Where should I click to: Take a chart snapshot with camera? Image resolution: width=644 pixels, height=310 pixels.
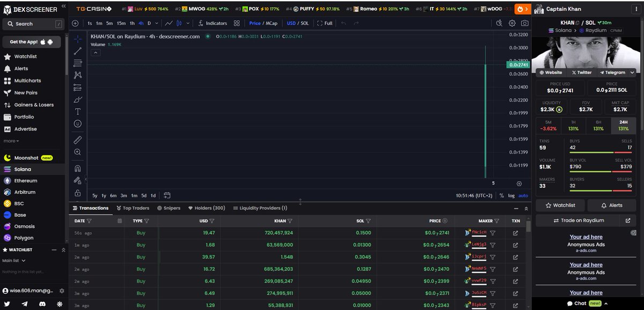coord(524,24)
